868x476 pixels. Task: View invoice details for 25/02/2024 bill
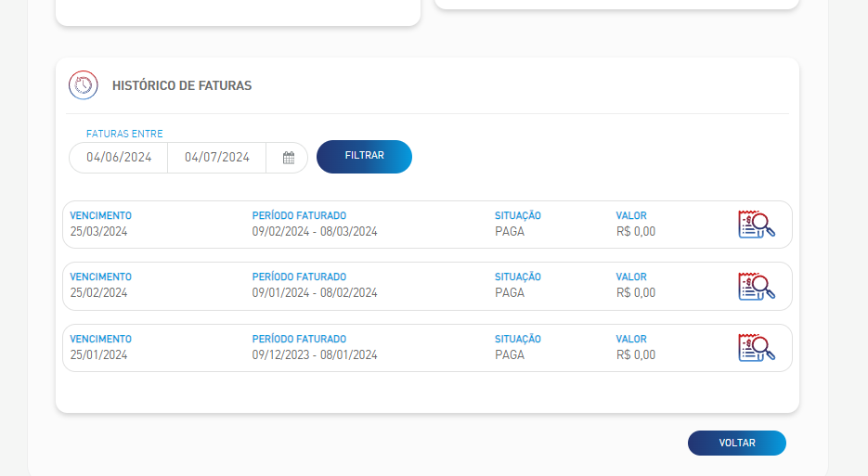pos(757,286)
